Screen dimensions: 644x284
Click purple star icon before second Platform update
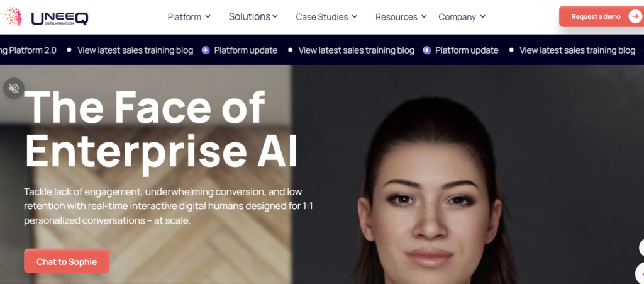(427, 50)
